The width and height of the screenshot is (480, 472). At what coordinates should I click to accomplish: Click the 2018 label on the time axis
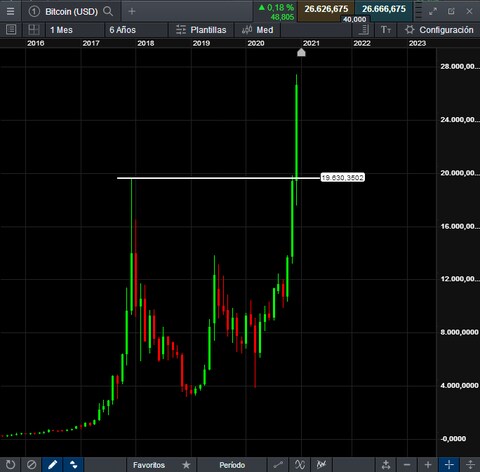tap(146, 43)
